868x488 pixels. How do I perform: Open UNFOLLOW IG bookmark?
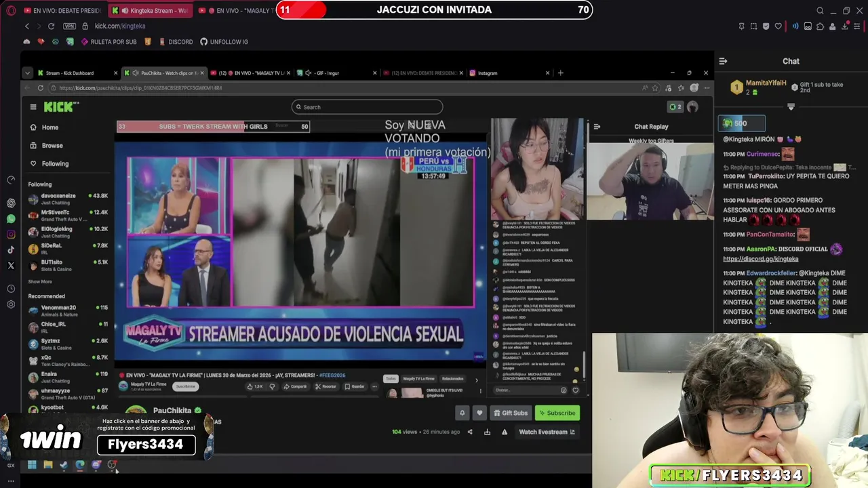pos(224,42)
